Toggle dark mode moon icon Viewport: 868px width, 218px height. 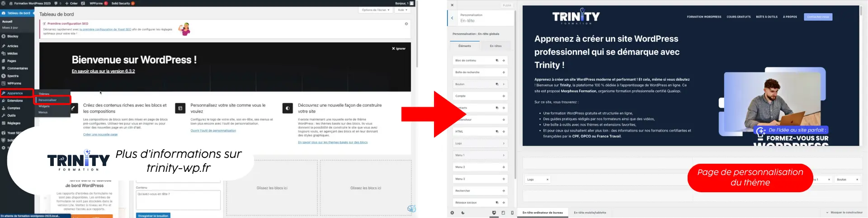pos(463,213)
